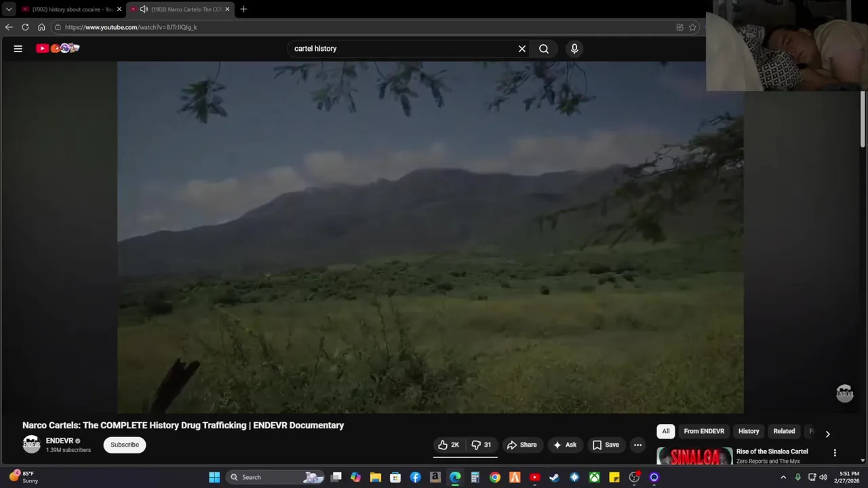Open ENDEVR channel via avatar

pyautogui.click(x=32, y=445)
